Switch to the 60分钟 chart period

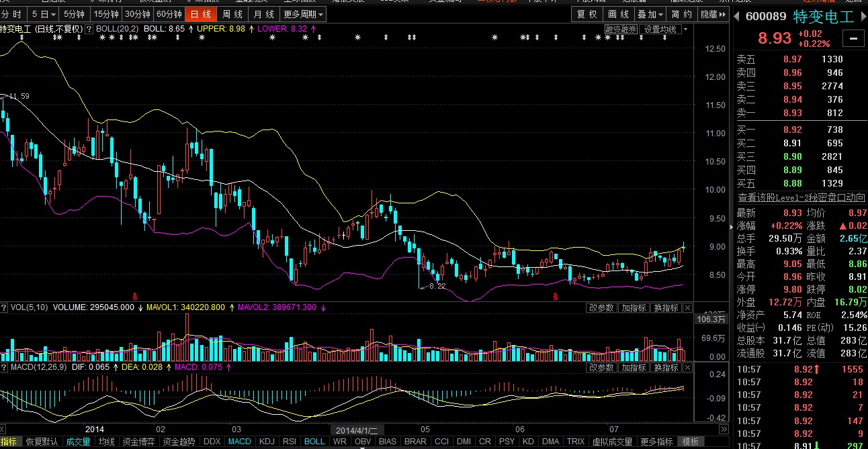169,14
